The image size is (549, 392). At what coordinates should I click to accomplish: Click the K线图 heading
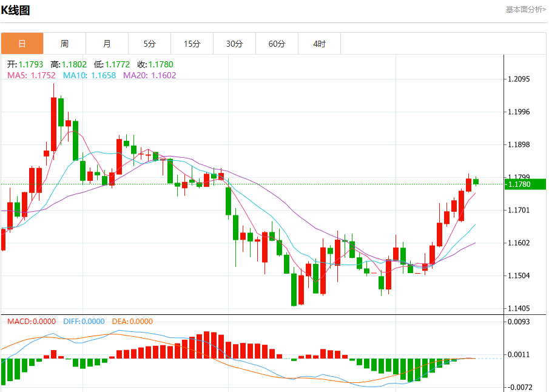pyautogui.click(x=15, y=10)
